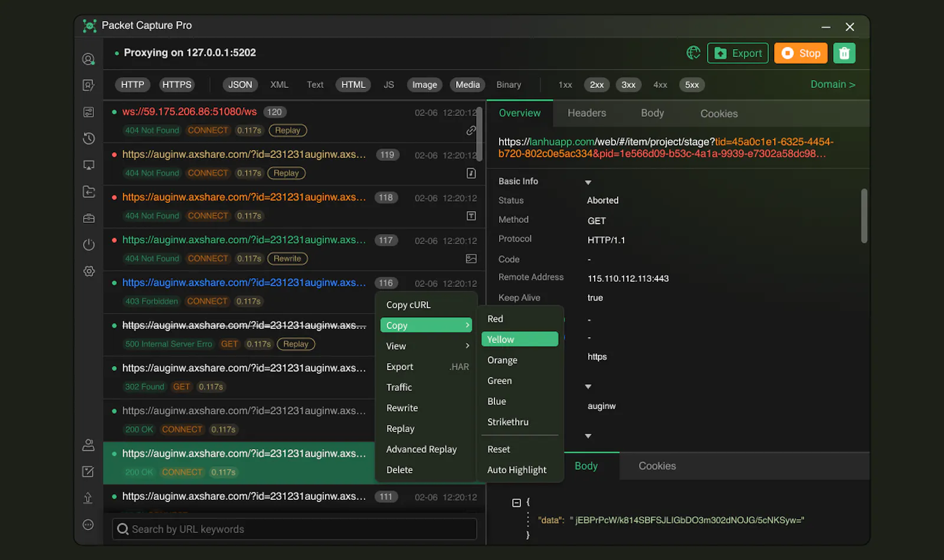Viewport: 944px width, 560px height.
Task: Open the folder import sidebar icon
Action: coord(88,192)
